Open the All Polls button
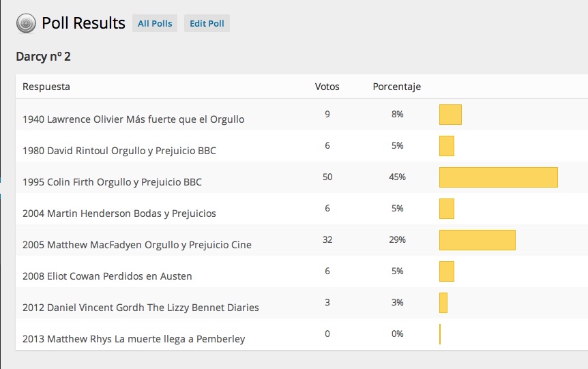Image resolution: width=588 pixels, height=369 pixels. click(155, 24)
